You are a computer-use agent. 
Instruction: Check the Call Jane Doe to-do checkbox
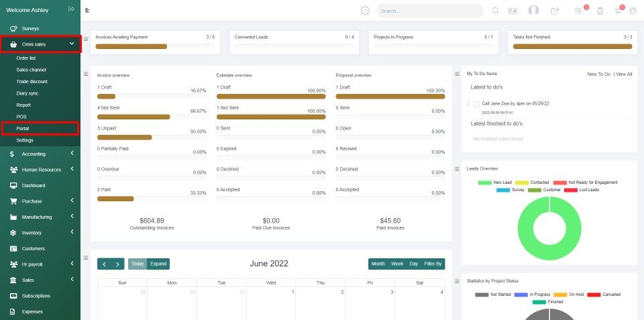476,104
